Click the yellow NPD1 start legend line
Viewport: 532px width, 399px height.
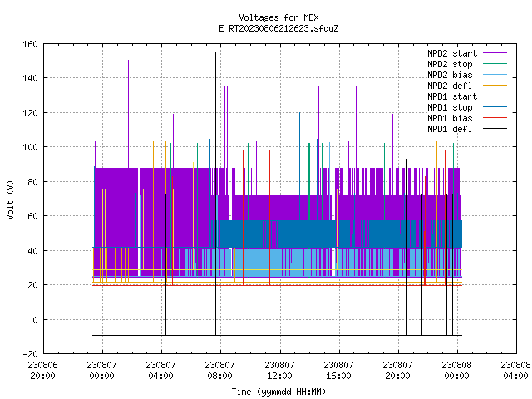point(495,96)
